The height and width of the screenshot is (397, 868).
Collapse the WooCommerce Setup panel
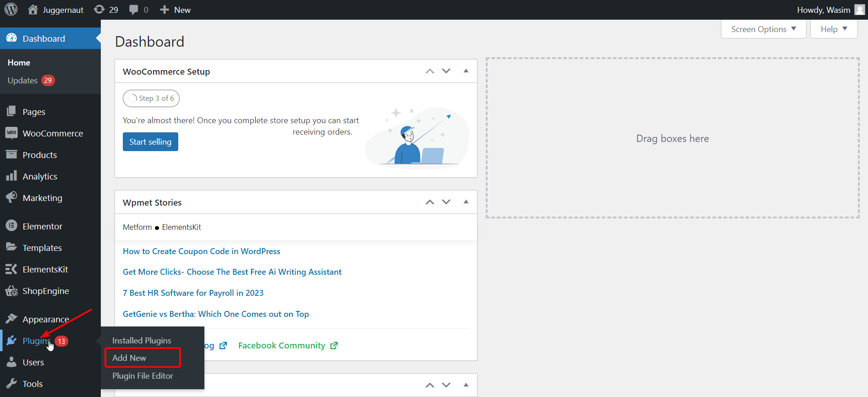tap(466, 71)
